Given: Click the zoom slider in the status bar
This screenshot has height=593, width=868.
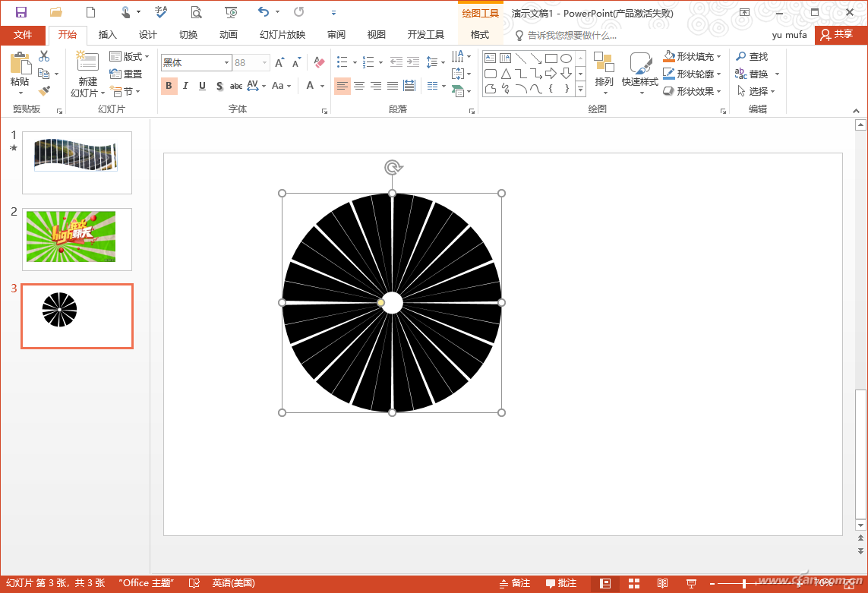Looking at the screenshot, I should pos(744,583).
